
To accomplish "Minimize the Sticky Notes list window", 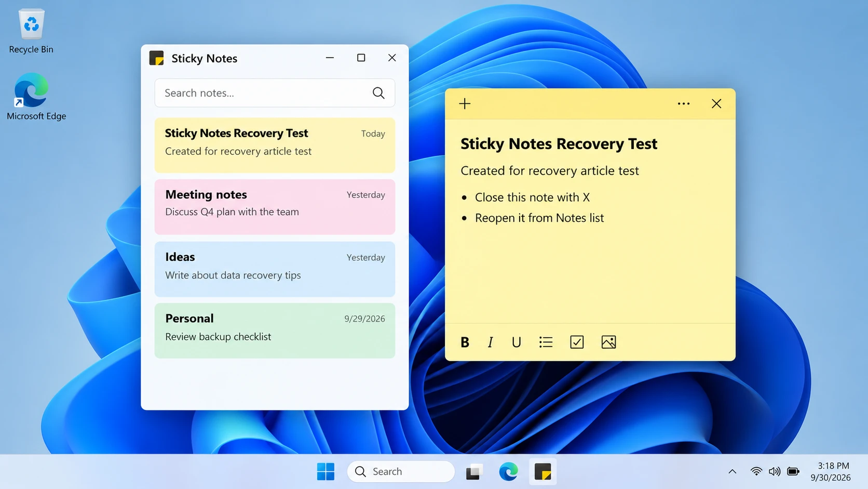I will 330,58.
